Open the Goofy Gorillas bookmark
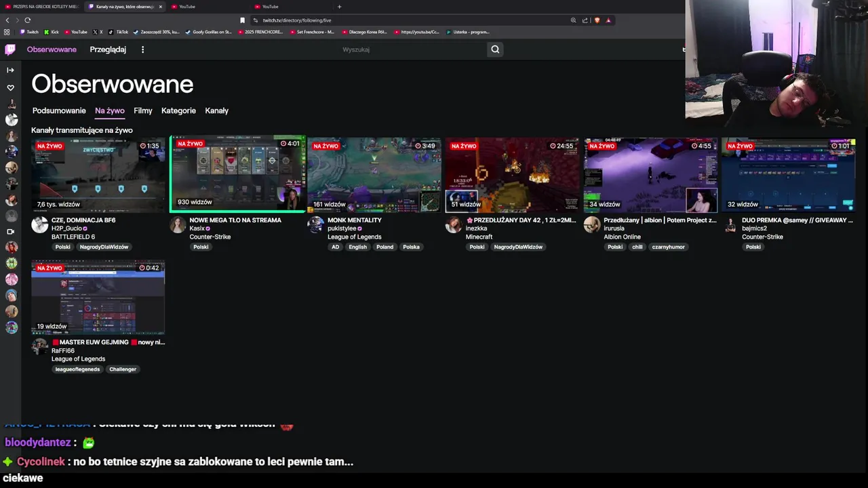Image resolution: width=868 pixels, height=488 pixels. point(209,32)
